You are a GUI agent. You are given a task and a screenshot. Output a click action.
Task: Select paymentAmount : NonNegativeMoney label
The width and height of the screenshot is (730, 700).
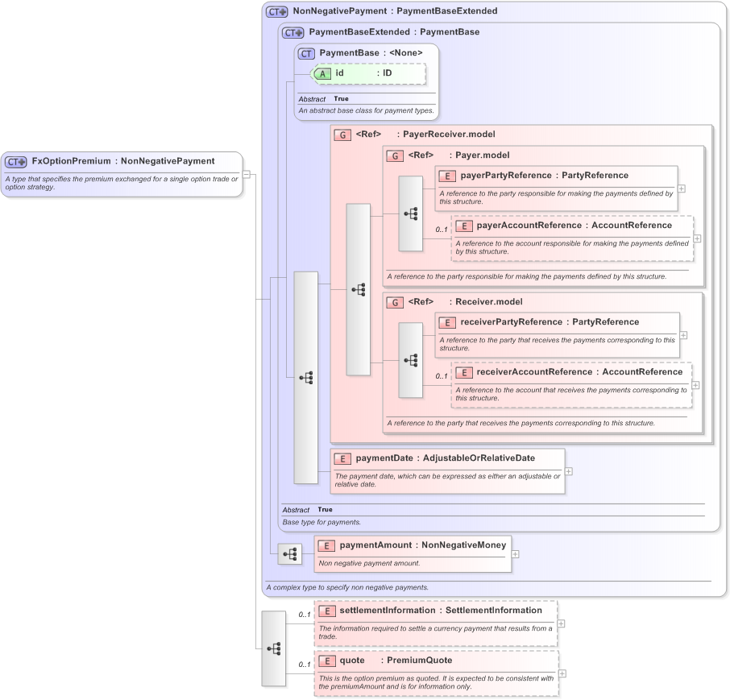point(423,545)
